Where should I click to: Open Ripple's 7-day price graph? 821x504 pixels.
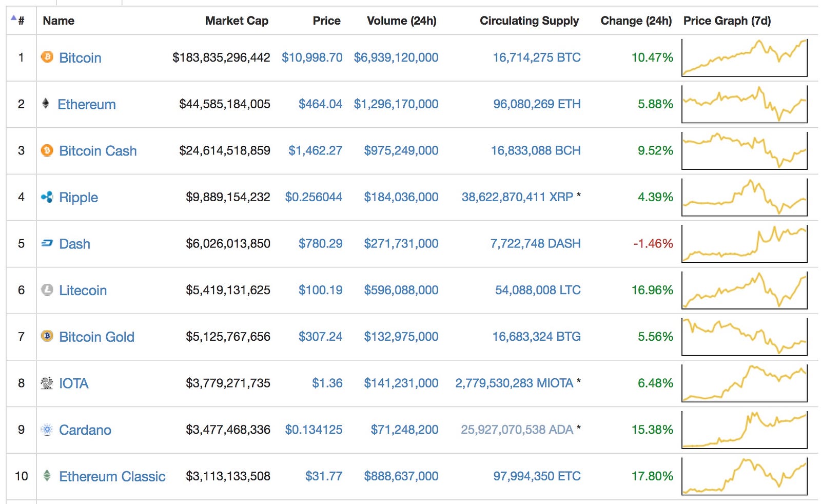pyautogui.click(x=745, y=197)
